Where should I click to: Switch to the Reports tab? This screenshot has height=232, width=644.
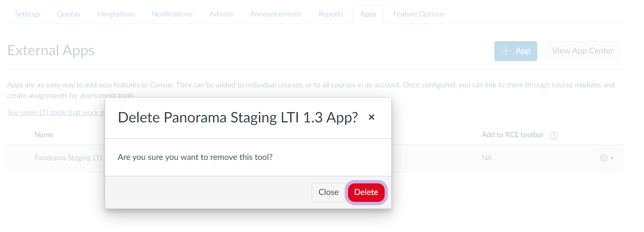331,14
